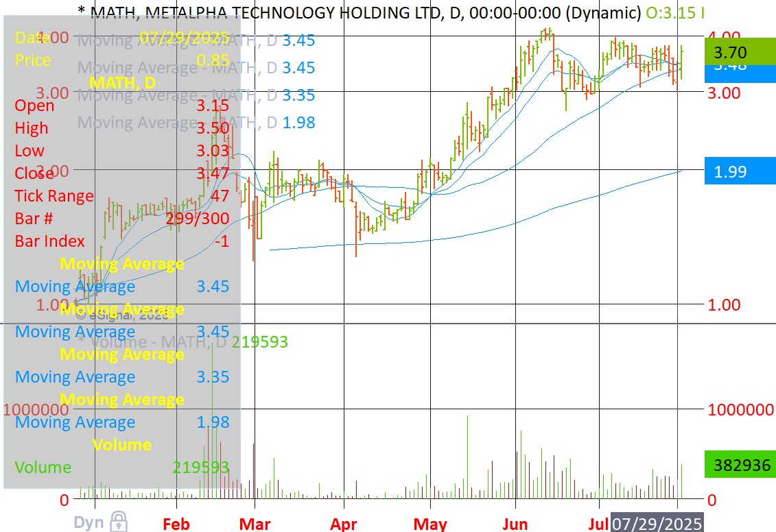The width and height of the screenshot is (776, 532).
Task: Click the May label on time axis
Action: (430, 524)
